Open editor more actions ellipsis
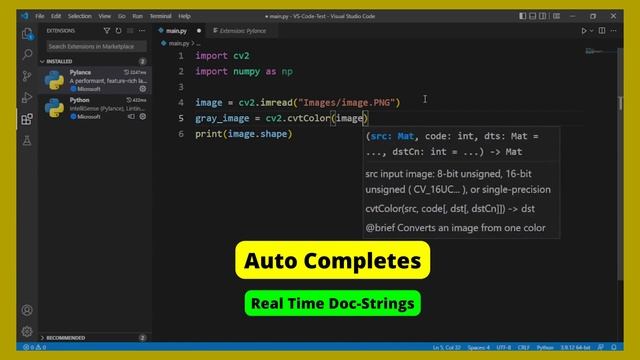The width and height of the screenshot is (640, 360). pyautogui.click(x=613, y=31)
